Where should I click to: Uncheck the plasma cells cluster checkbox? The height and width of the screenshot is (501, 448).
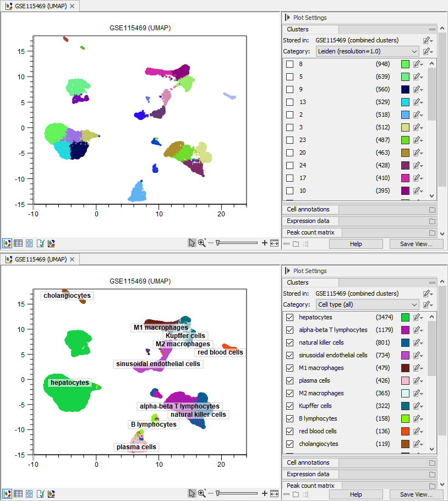pos(289,381)
